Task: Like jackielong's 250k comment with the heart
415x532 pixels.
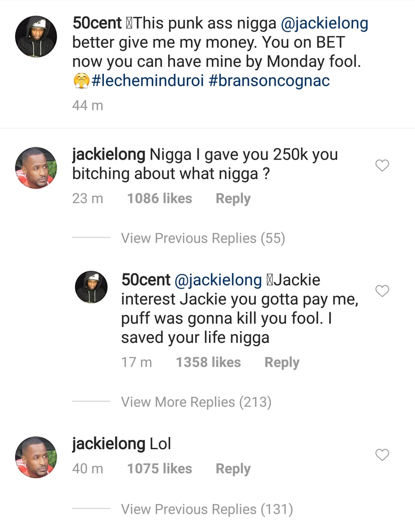Action: coord(382,166)
